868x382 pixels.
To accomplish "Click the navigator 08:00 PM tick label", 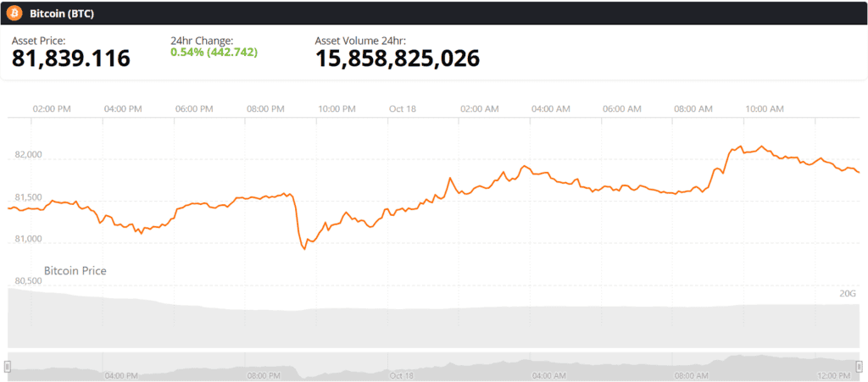I will coord(264,375).
